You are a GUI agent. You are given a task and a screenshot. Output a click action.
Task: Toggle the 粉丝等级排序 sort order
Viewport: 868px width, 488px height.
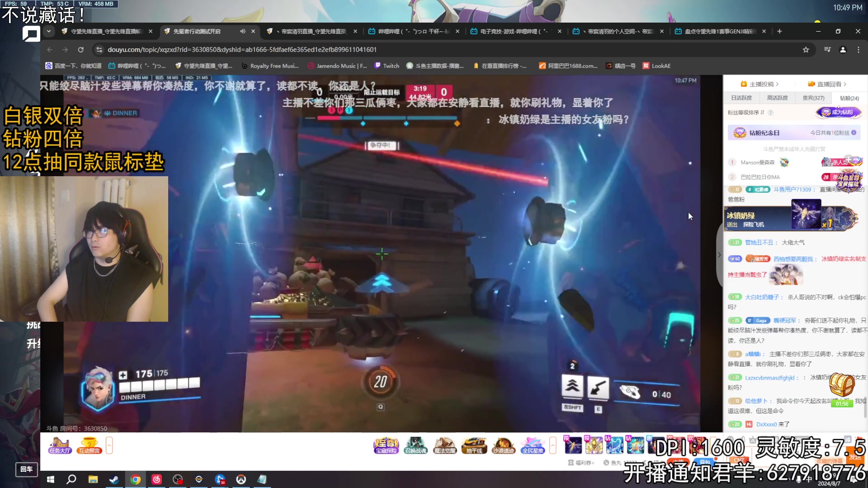(746, 113)
